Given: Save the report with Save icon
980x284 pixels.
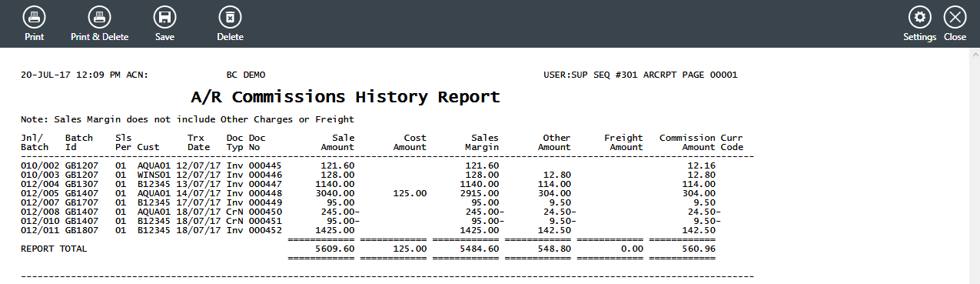Looking at the screenshot, I should pos(164,17).
